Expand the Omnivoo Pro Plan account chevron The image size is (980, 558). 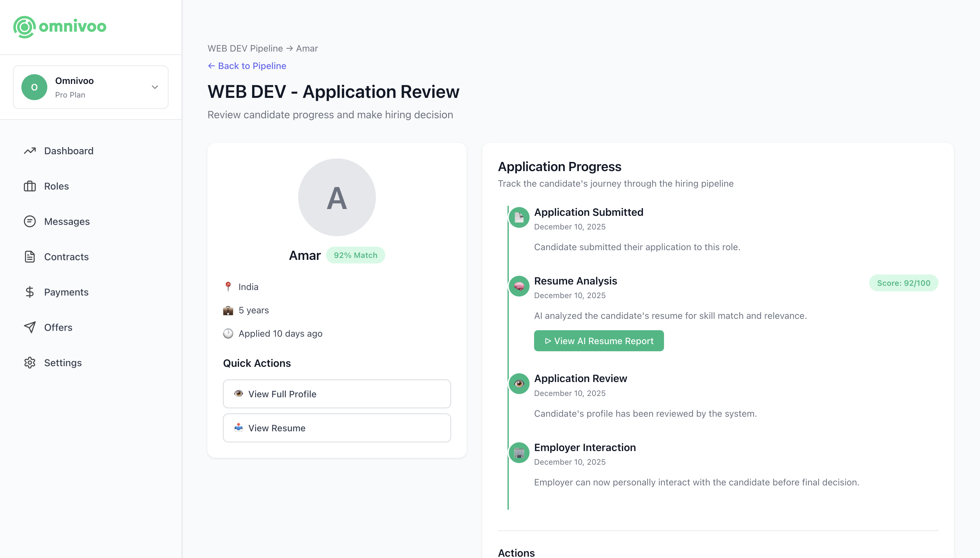pos(155,87)
